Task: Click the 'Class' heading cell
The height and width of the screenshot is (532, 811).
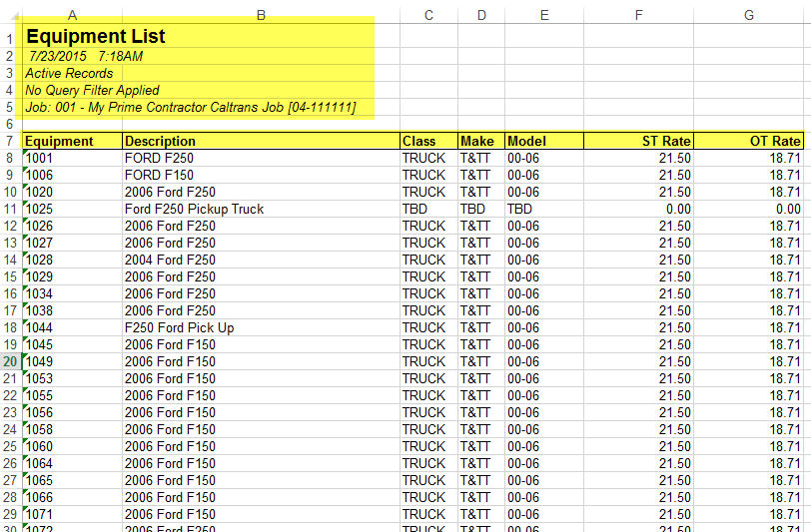Action: click(428, 141)
